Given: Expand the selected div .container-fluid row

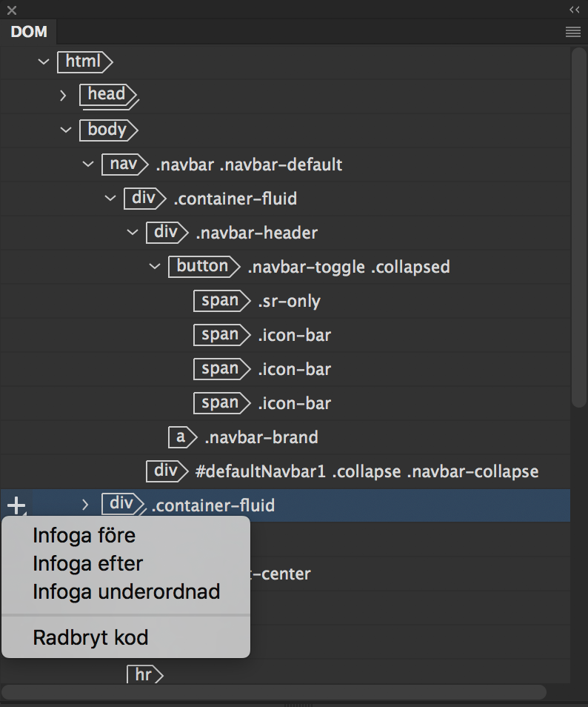Looking at the screenshot, I should point(85,505).
